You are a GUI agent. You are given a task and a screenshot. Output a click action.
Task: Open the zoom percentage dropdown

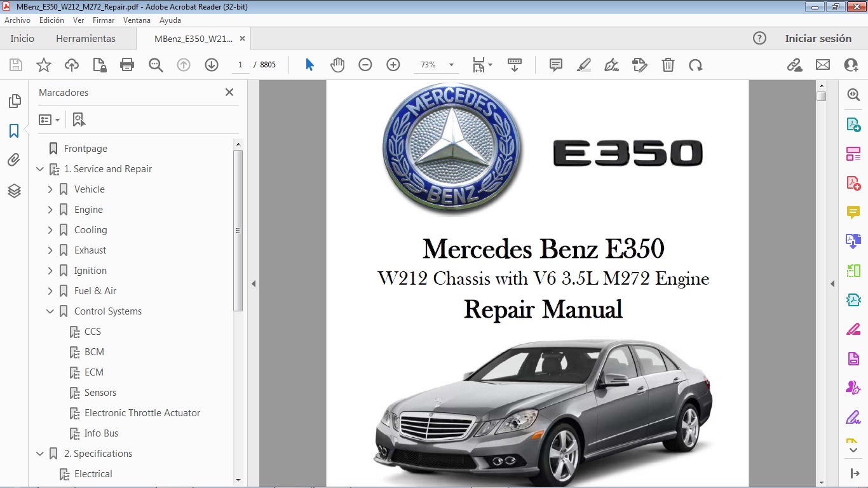451,64
